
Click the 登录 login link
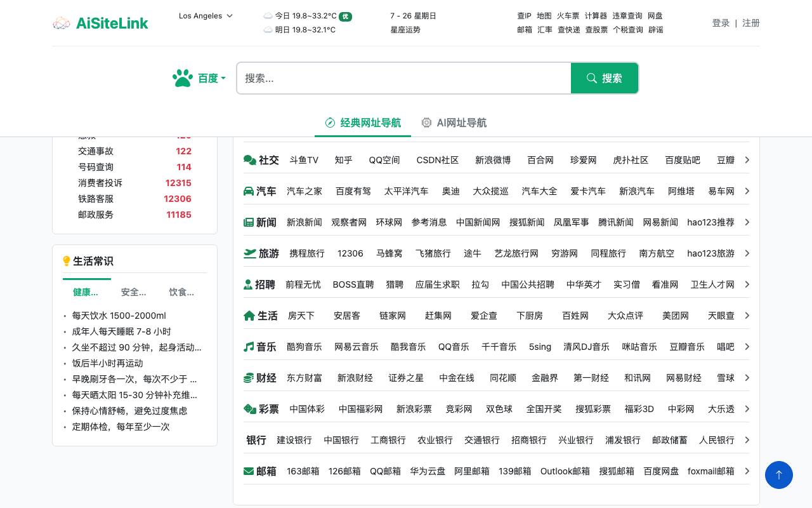pos(721,23)
